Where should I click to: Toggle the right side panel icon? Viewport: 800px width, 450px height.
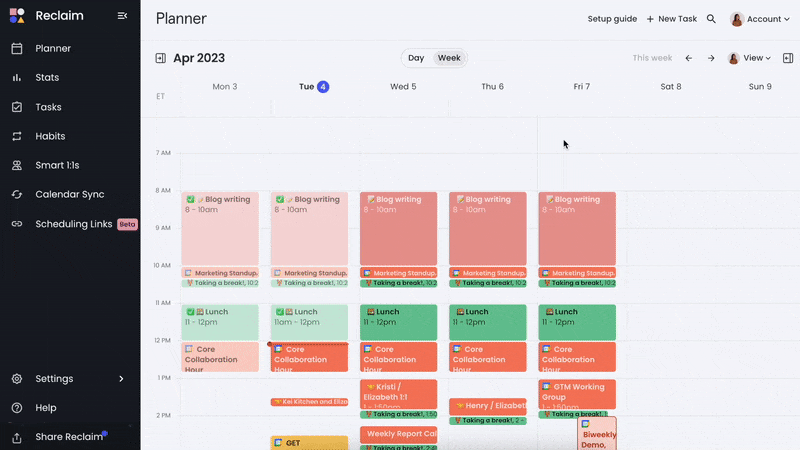(788, 58)
